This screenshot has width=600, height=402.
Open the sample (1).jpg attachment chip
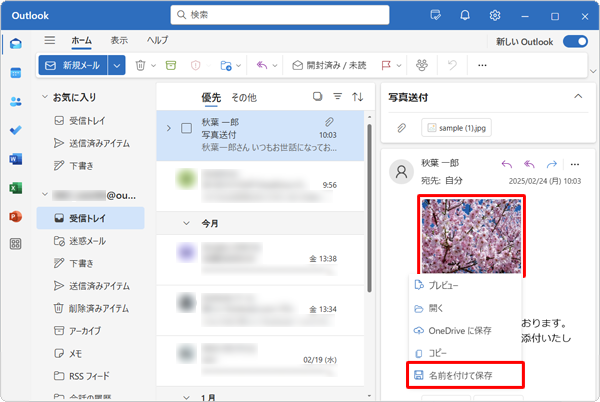457,128
